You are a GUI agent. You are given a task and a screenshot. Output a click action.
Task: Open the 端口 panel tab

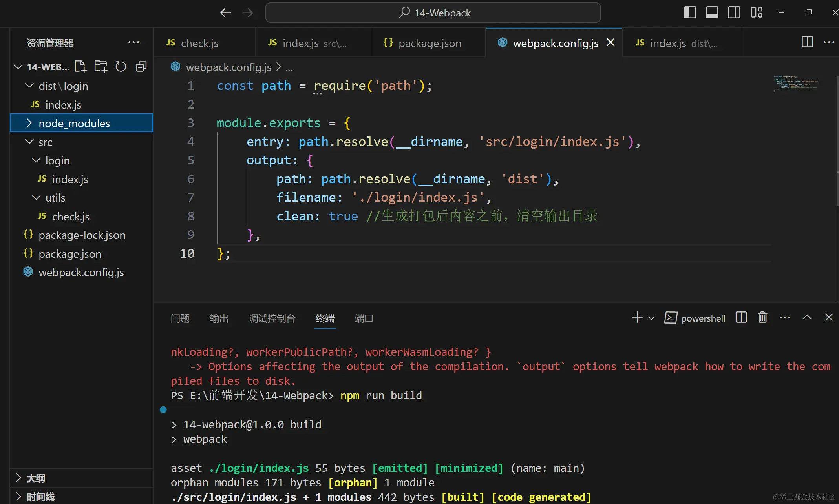coord(364,318)
